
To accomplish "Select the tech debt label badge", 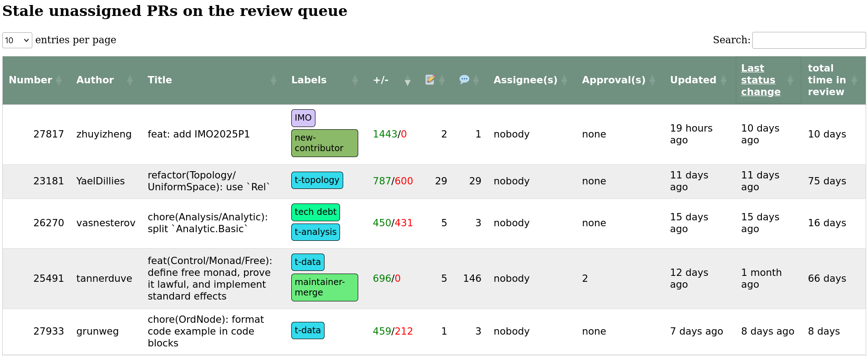I will [315, 212].
